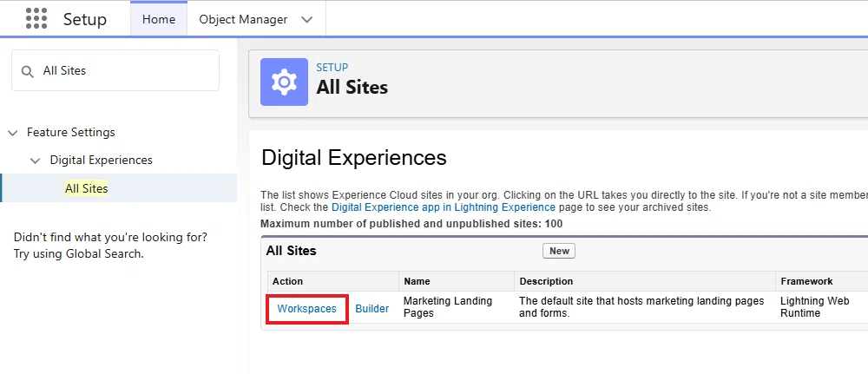Collapse the Digital Experiences tree node
This screenshot has height=374, width=868.
36,161
